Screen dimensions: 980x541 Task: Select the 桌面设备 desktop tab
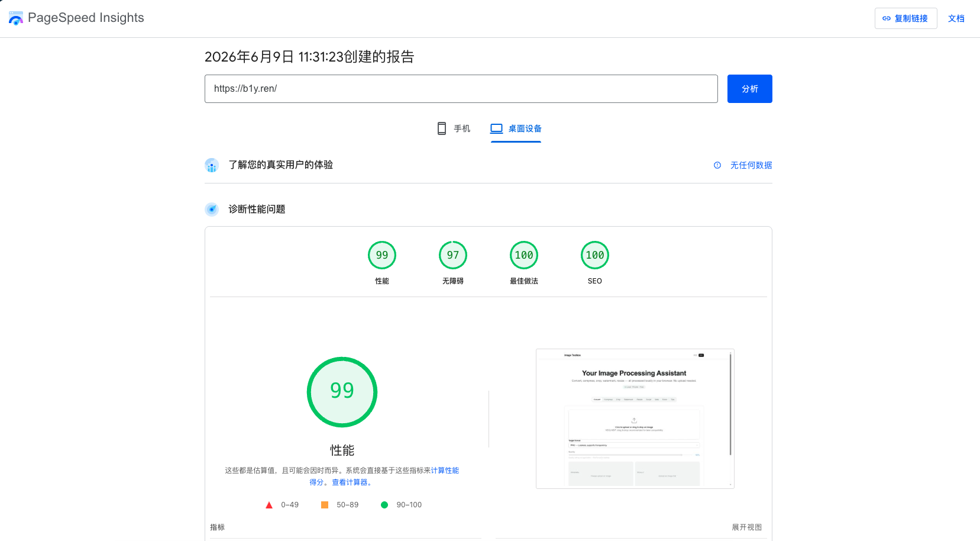tap(516, 128)
